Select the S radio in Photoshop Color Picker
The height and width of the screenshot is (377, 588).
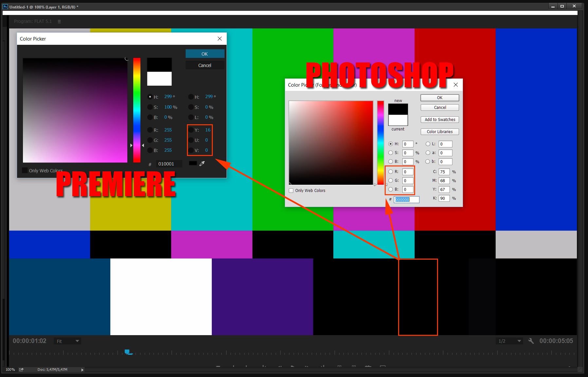click(x=391, y=153)
